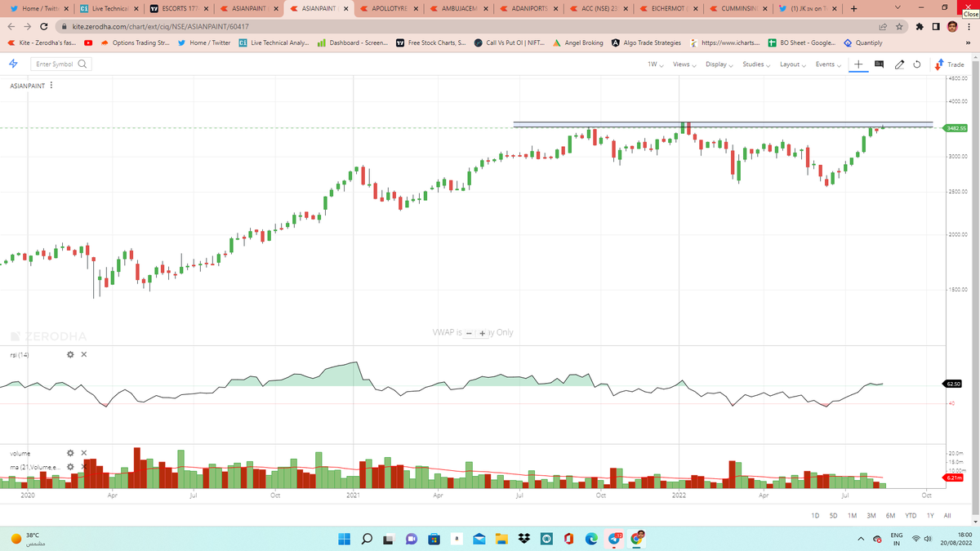Viewport: 980px width, 551px height.
Task: Open weather widget showing 38°C
Action: coord(30,539)
